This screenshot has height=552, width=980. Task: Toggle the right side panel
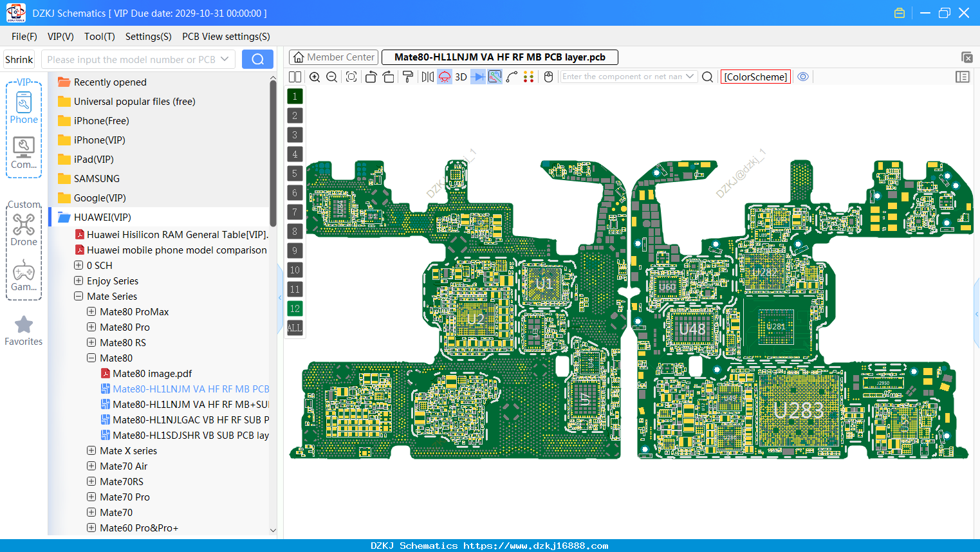[963, 77]
